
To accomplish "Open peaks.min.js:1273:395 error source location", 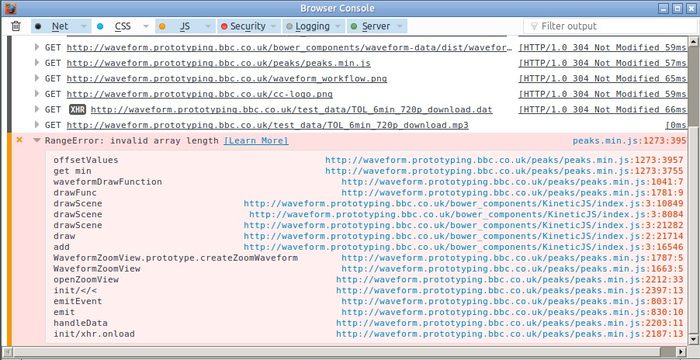I will pos(629,141).
